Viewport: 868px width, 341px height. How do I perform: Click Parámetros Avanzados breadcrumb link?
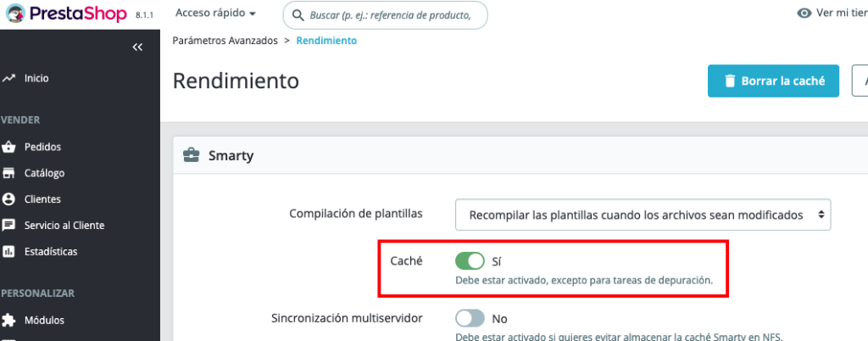click(225, 41)
